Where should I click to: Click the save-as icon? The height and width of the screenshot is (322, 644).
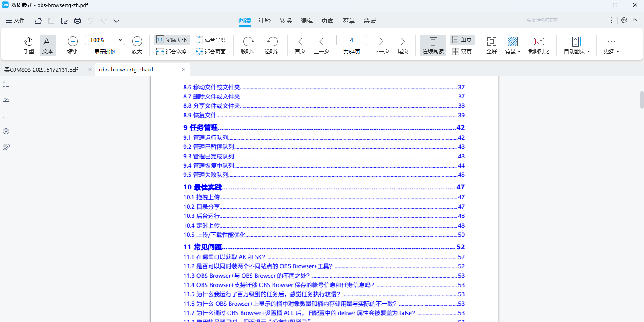[64, 21]
